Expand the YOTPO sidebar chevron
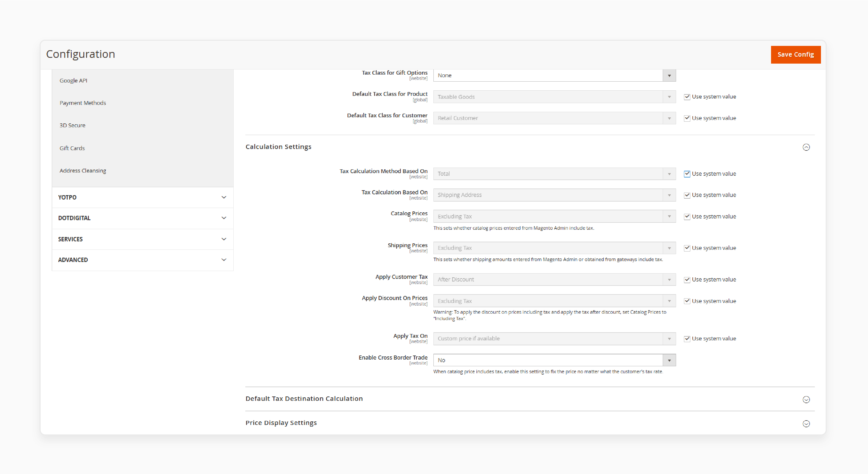Screen dimensions: 868x474 click(x=224, y=197)
